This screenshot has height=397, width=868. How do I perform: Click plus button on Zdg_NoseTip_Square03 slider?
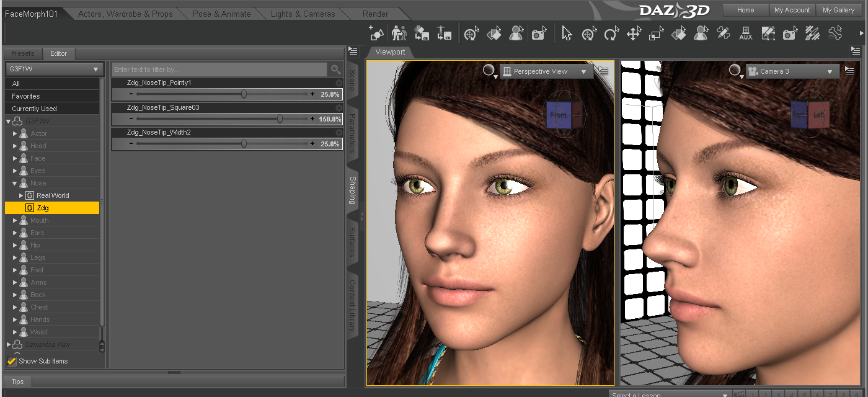point(312,119)
